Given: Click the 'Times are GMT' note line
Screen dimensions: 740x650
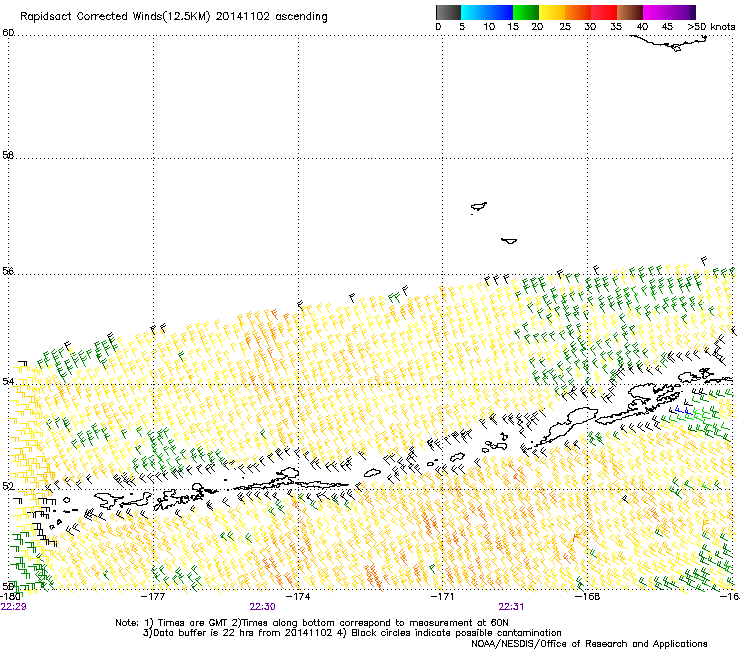Looking at the screenshot, I should tap(312, 623).
